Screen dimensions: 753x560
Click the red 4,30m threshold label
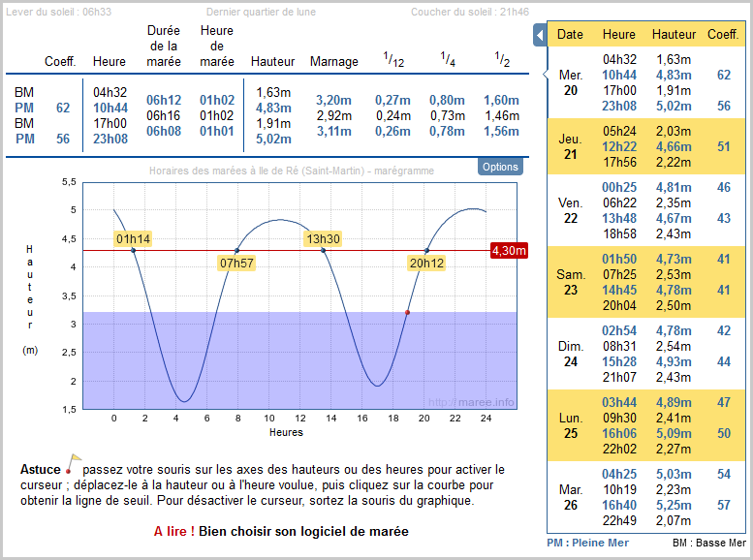click(510, 251)
